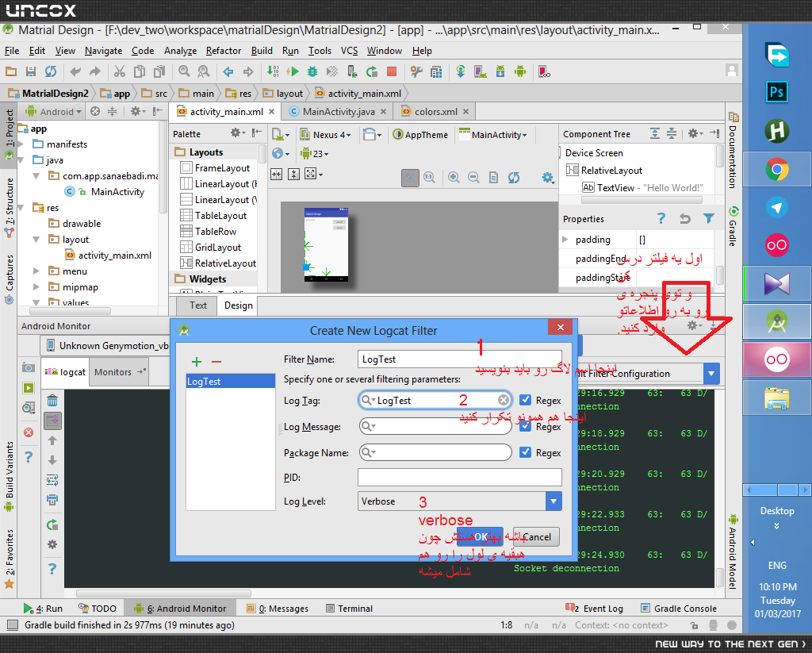Open the API 23 version dropdown
Screen dimensions: 812x653
314,153
